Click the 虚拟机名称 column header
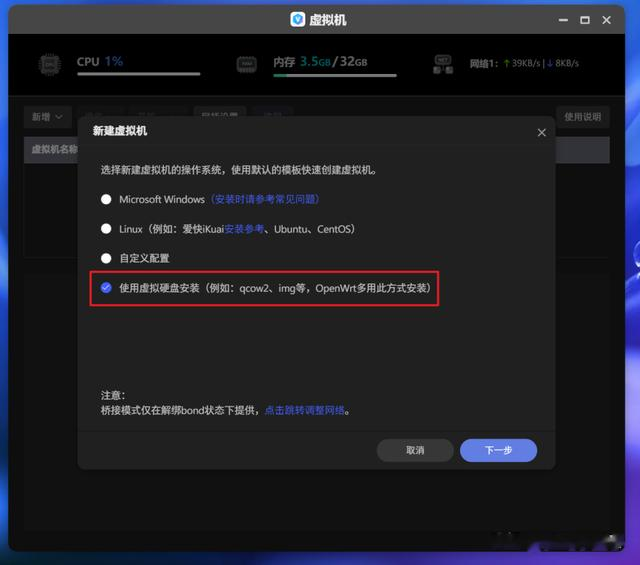This screenshot has width=640, height=565. 55,149
